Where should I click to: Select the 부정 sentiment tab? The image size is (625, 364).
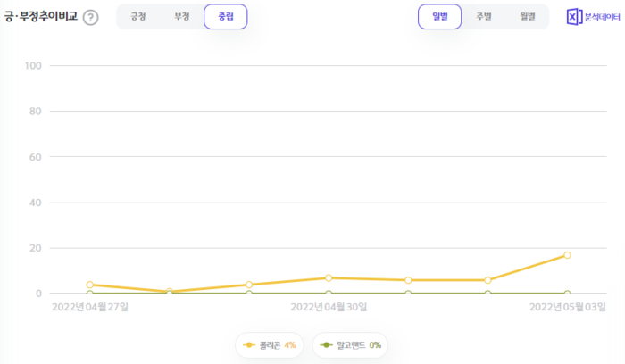[182, 17]
